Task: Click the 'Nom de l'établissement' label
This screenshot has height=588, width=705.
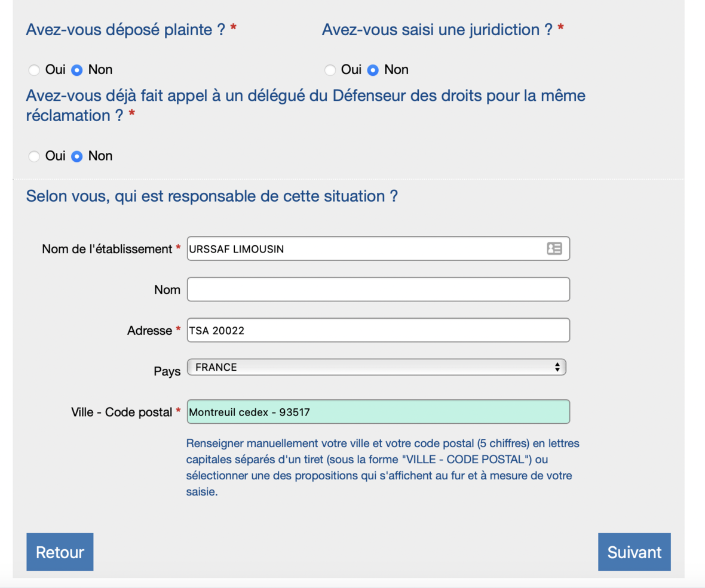Action: (x=107, y=249)
